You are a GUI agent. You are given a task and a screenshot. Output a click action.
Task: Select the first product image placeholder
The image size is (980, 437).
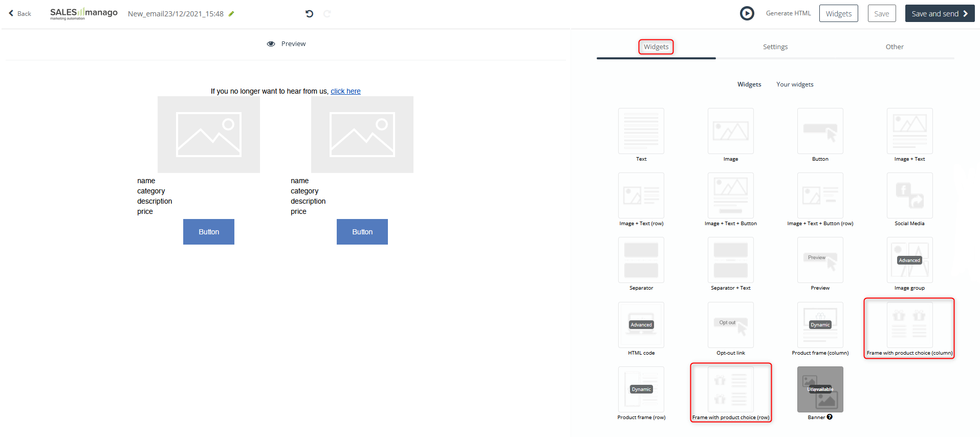(209, 135)
